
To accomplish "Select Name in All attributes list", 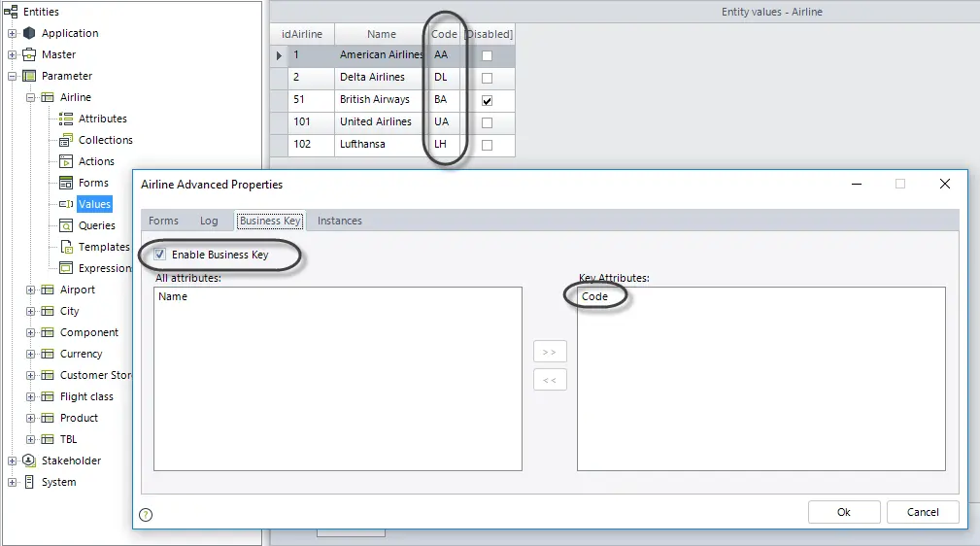I will point(173,296).
